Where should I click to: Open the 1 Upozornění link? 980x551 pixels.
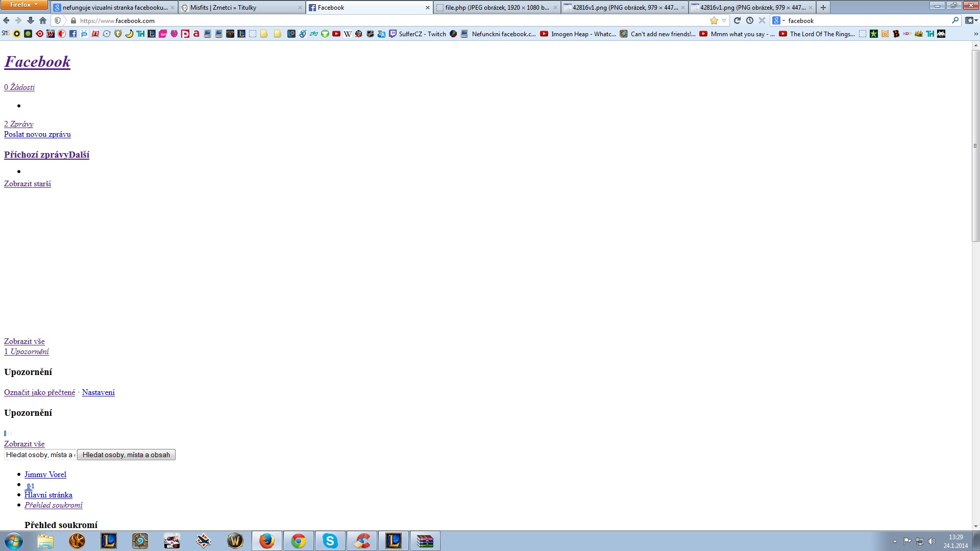click(x=27, y=352)
